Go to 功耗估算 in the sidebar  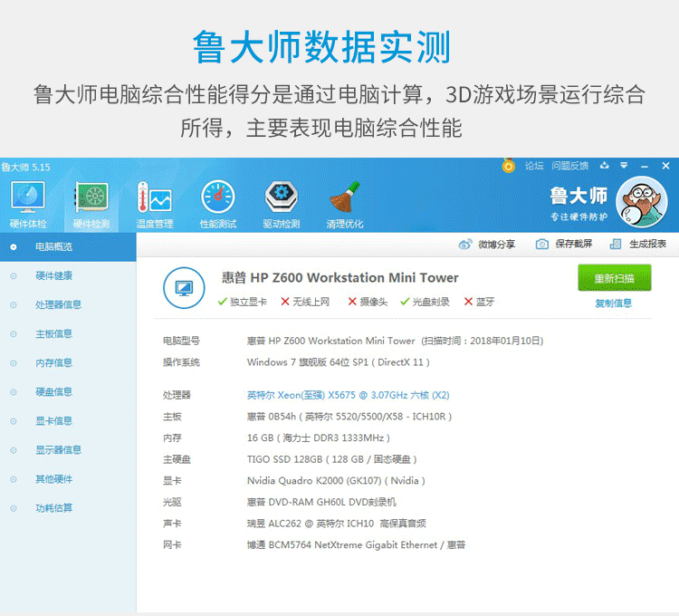click(53, 507)
